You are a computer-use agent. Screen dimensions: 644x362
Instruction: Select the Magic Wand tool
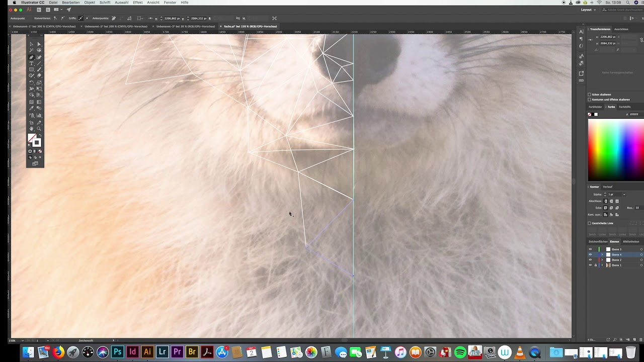tap(31, 50)
